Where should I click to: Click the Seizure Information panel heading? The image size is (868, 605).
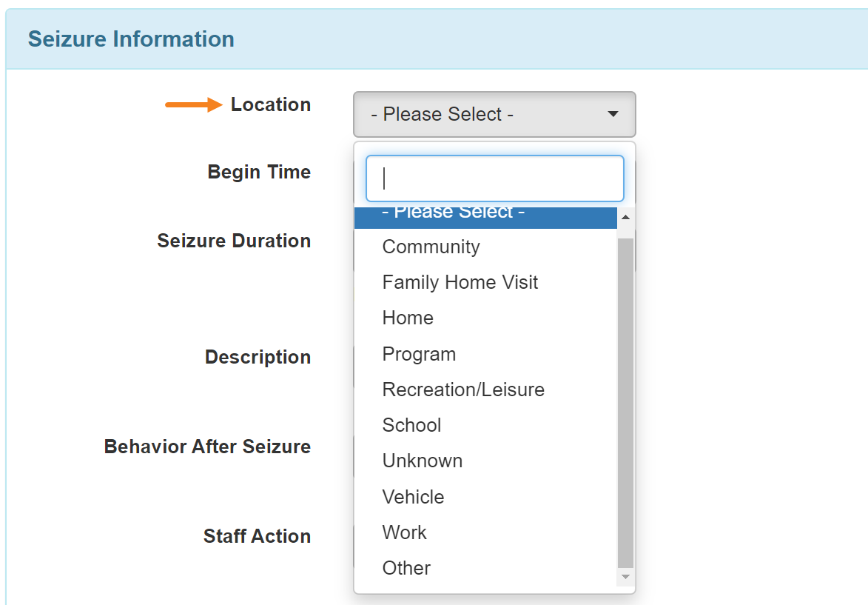(x=131, y=39)
